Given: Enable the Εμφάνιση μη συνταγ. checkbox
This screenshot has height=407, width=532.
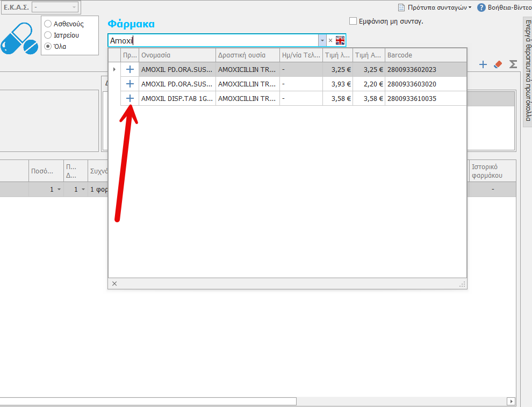Looking at the screenshot, I should [353, 21].
